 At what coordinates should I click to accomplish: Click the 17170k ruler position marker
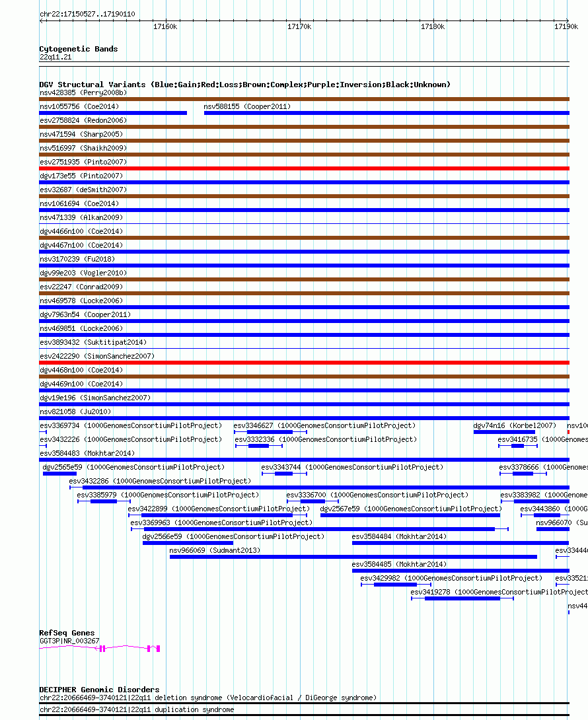(299, 26)
